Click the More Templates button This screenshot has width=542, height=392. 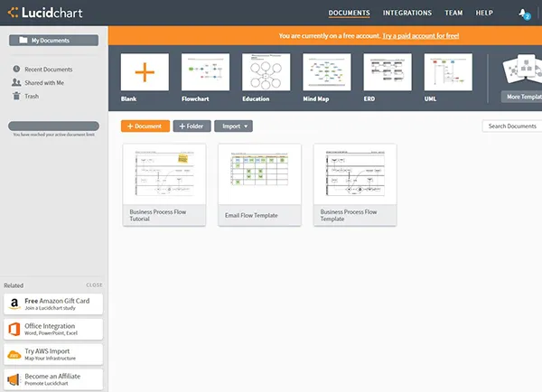[521, 97]
